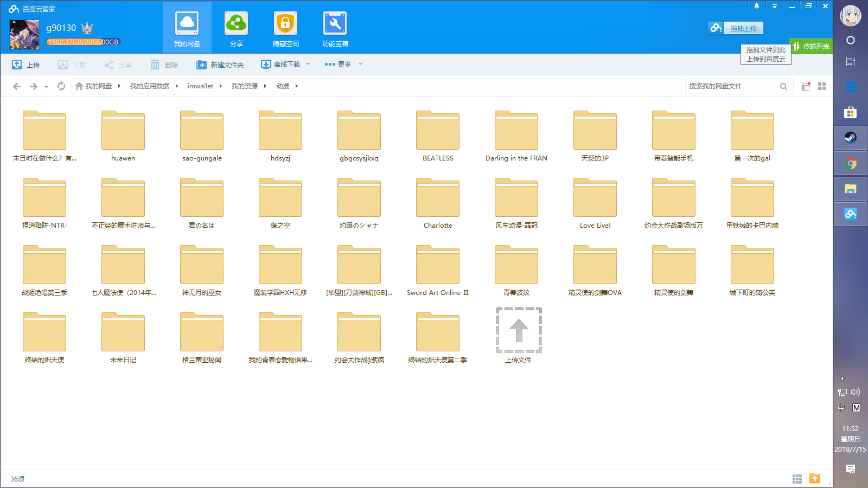Click the 上传 upload toolbar button
Viewport: 868px width, 488px height.
click(x=26, y=65)
